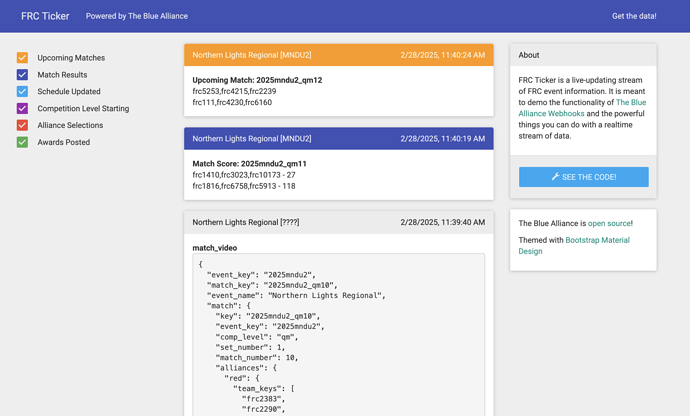The image size is (690, 416).
Task: Open the Get the data! link
Action: pos(634,16)
